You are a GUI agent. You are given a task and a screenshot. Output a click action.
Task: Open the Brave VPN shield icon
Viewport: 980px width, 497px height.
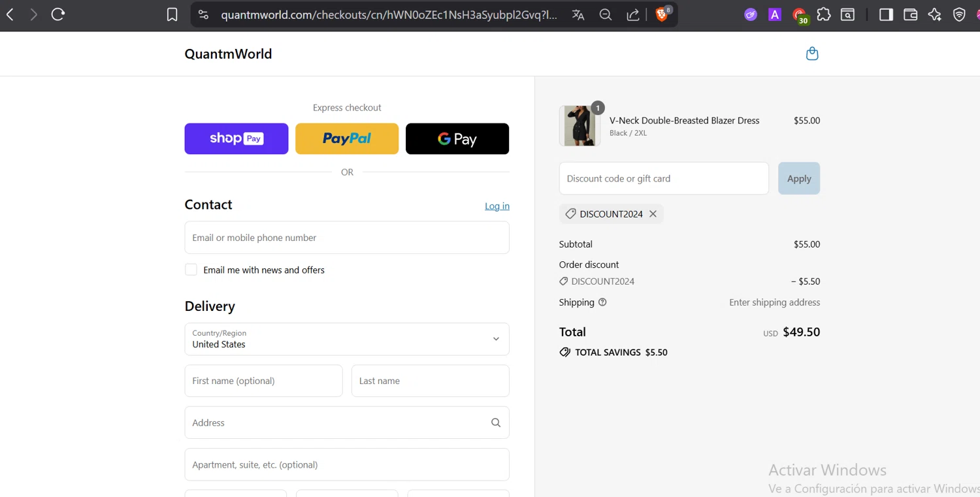[959, 14]
